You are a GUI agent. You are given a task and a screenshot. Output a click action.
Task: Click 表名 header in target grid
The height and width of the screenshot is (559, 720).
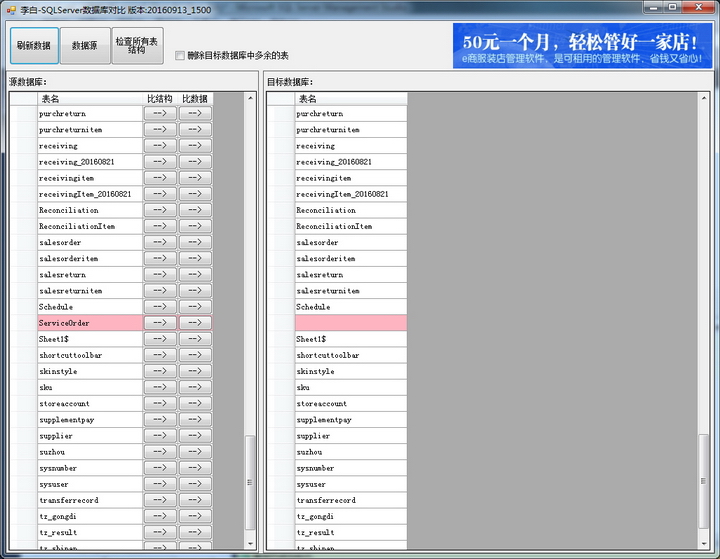(x=351, y=99)
